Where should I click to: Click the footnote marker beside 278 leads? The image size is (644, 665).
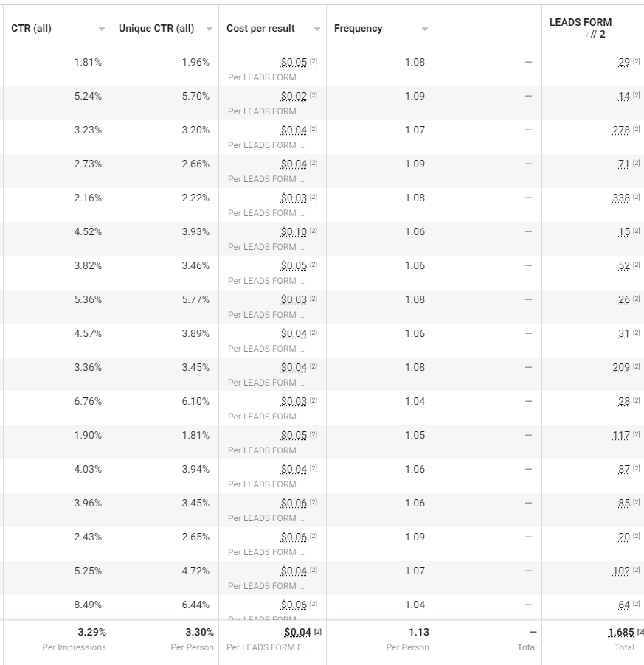(x=637, y=130)
